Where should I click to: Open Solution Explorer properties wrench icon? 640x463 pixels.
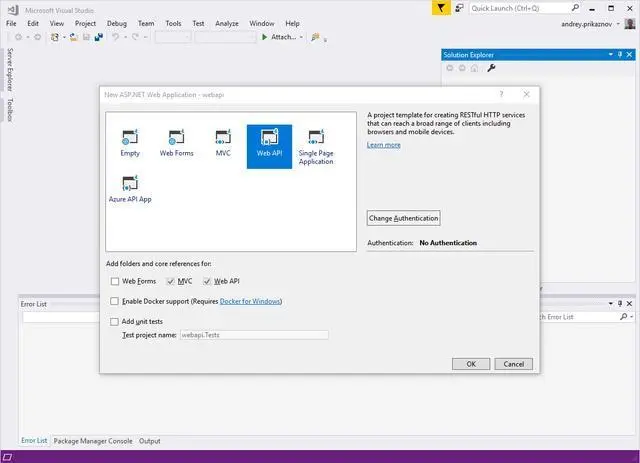(491, 68)
